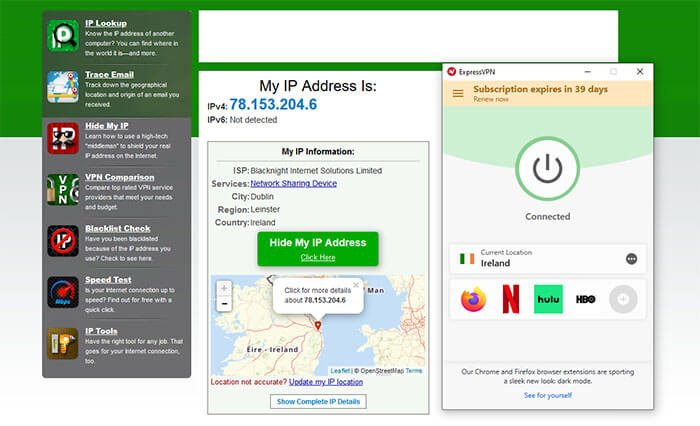Click the Trace Email map icon
The image size is (700, 426).
[x=63, y=87]
